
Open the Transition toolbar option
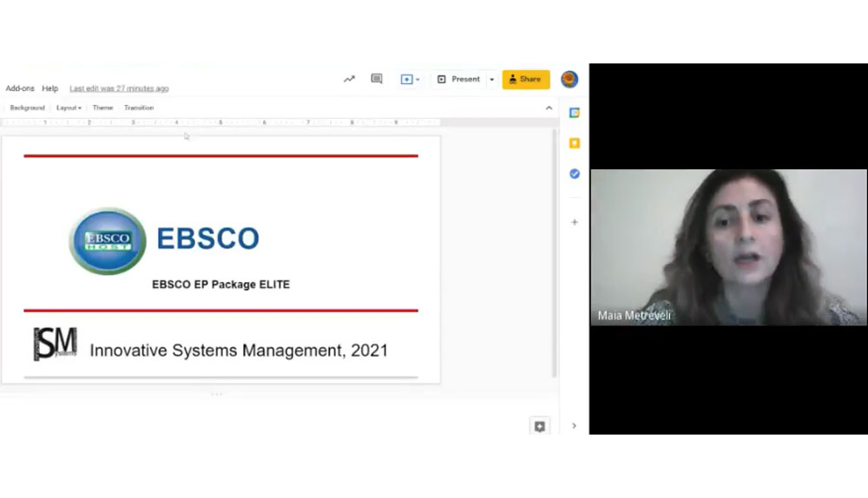pyautogui.click(x=139, y=108)
